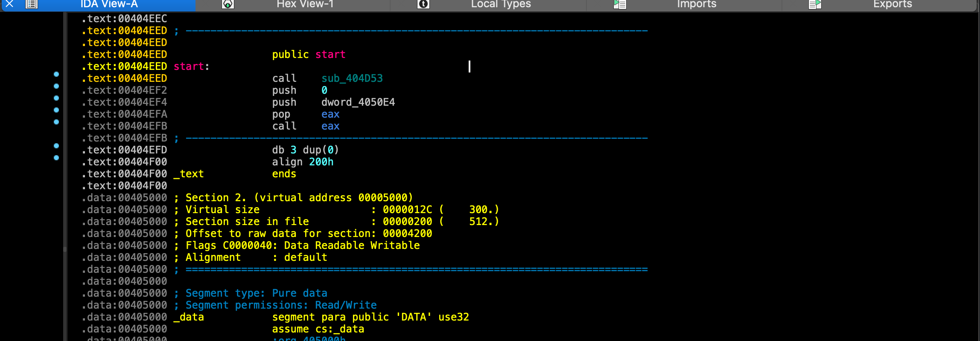Select 'Section 2.' comment line
This screenshot has width=980, height=341.
click(294, 198)
